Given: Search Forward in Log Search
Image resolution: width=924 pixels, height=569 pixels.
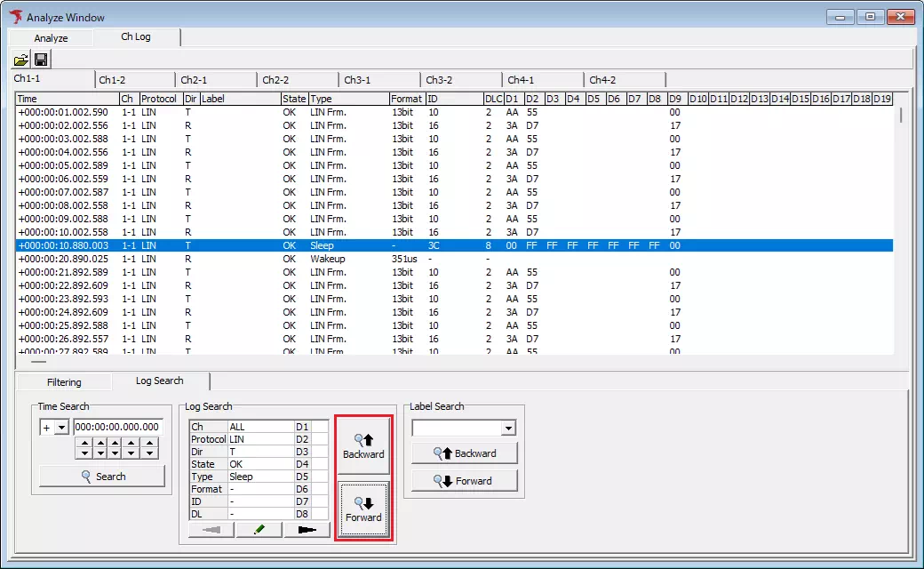Looking at the screenshot, I should click(363, 509).
